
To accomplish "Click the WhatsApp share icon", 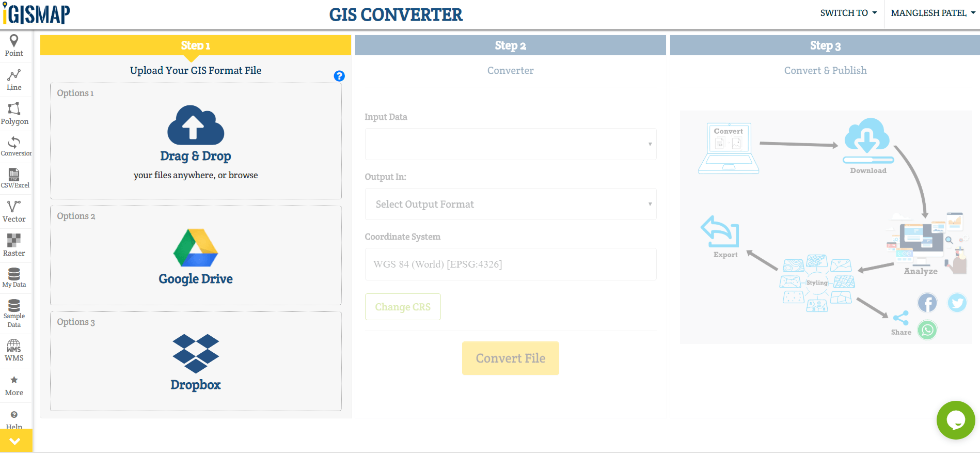I will (927, 330).
